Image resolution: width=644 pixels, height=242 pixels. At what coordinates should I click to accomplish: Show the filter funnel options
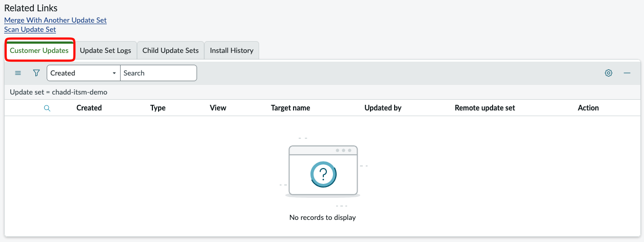coord(36,73)
